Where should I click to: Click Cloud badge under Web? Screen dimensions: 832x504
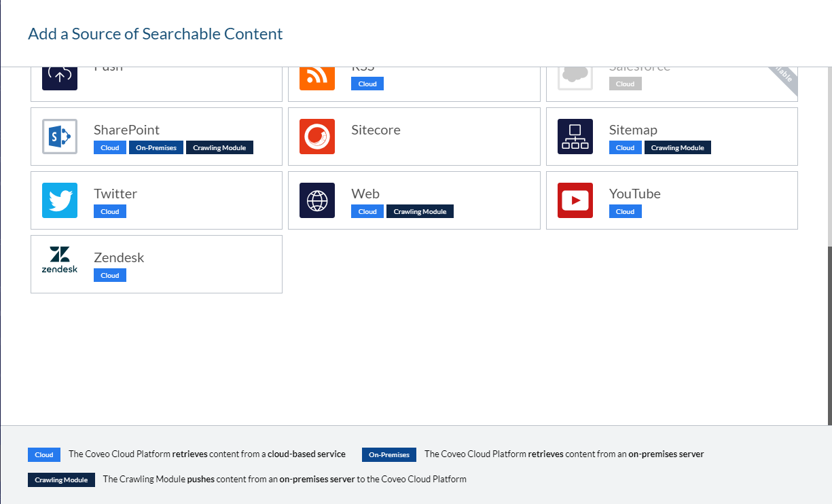tap(367, 211)
